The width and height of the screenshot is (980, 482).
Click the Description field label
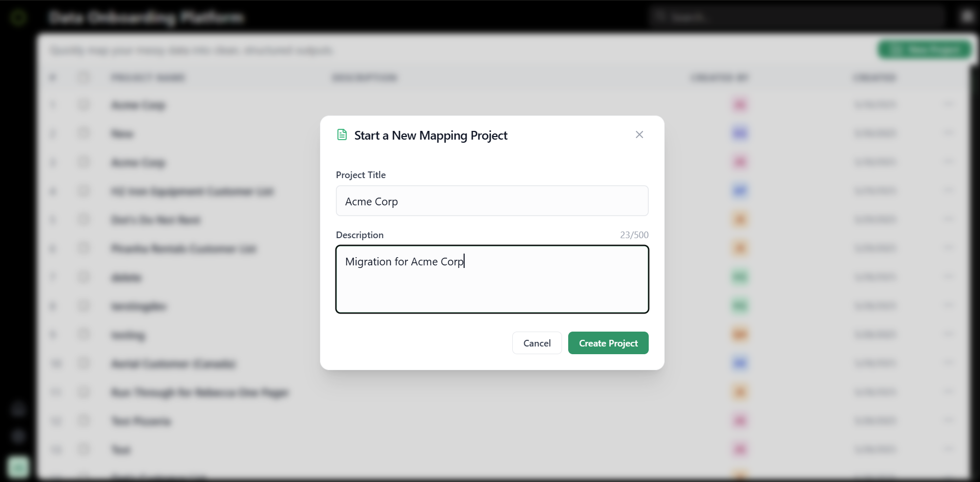point(359,235)
